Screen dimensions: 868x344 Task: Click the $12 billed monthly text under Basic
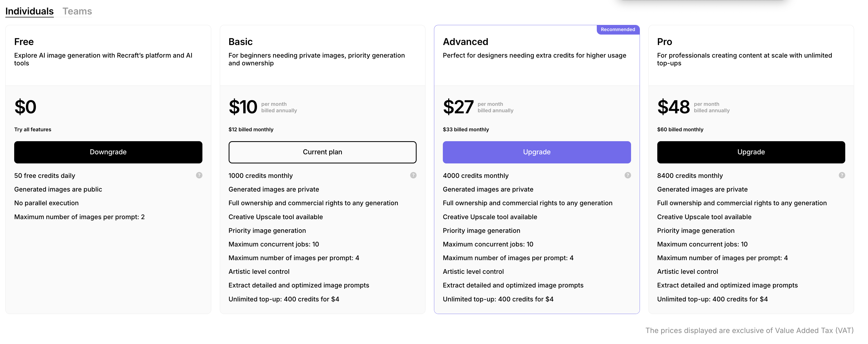[x=251, y=129]
